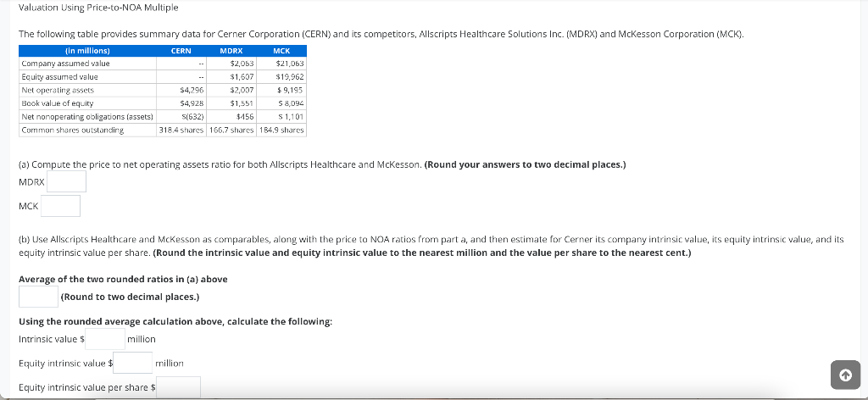Click '(Round to two decimal places.)' note
Image resolution: width=868 pixels, height=400 pixels.
coord(130,297)
